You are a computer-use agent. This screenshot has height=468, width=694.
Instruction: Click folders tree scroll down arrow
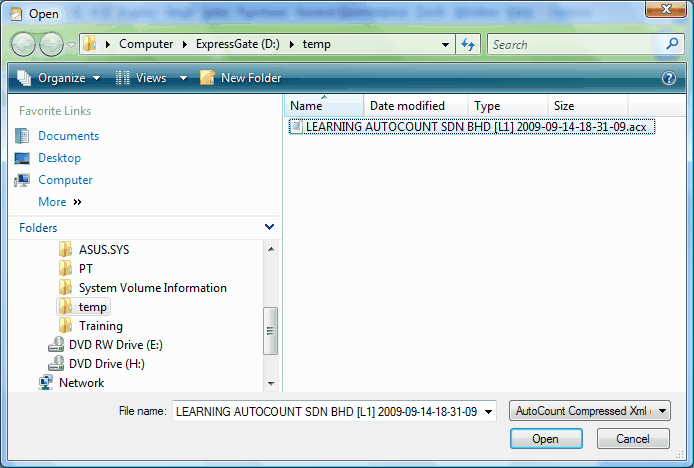point(271,383)
